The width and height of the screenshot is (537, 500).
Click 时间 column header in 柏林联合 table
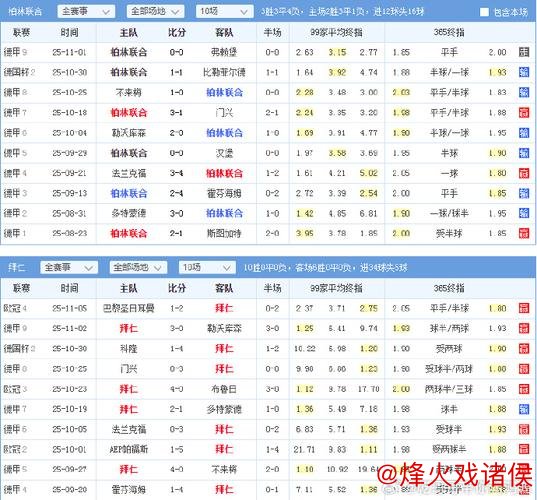70,33
